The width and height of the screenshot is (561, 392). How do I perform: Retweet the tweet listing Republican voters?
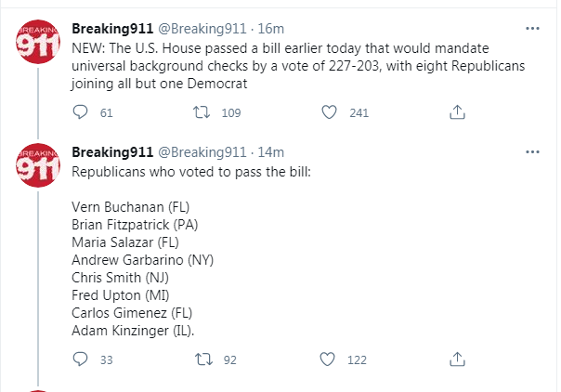click(x=203, y=359)
